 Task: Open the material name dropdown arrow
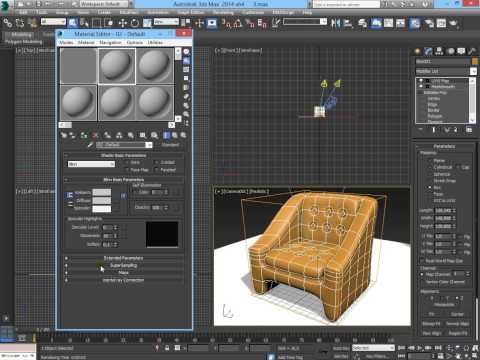[149, 145]
